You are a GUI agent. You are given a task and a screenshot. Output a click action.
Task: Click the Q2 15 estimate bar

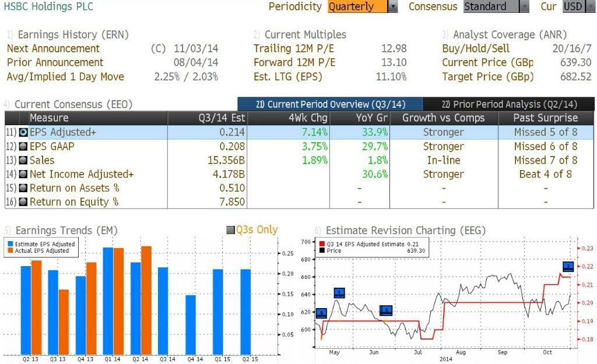(245, 312)
